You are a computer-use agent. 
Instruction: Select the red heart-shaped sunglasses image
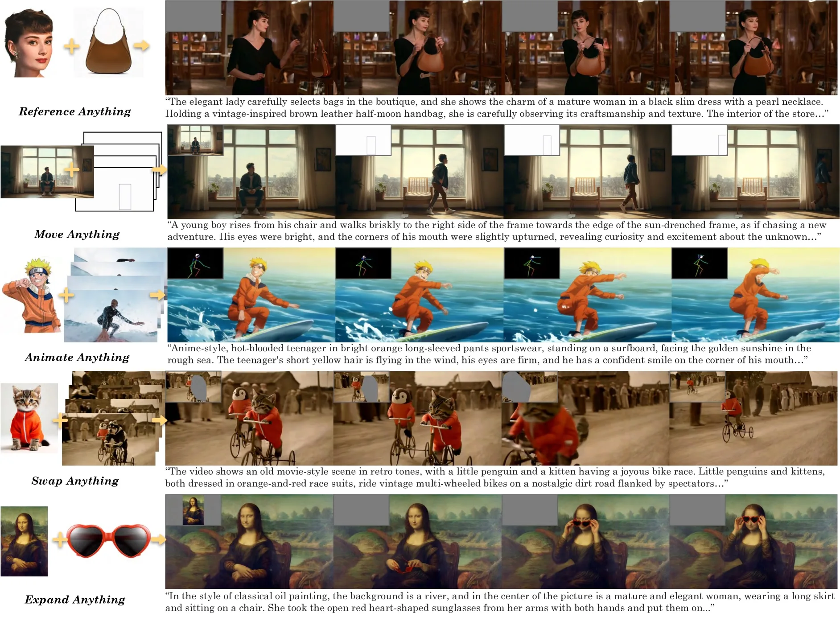coord(108,540)
